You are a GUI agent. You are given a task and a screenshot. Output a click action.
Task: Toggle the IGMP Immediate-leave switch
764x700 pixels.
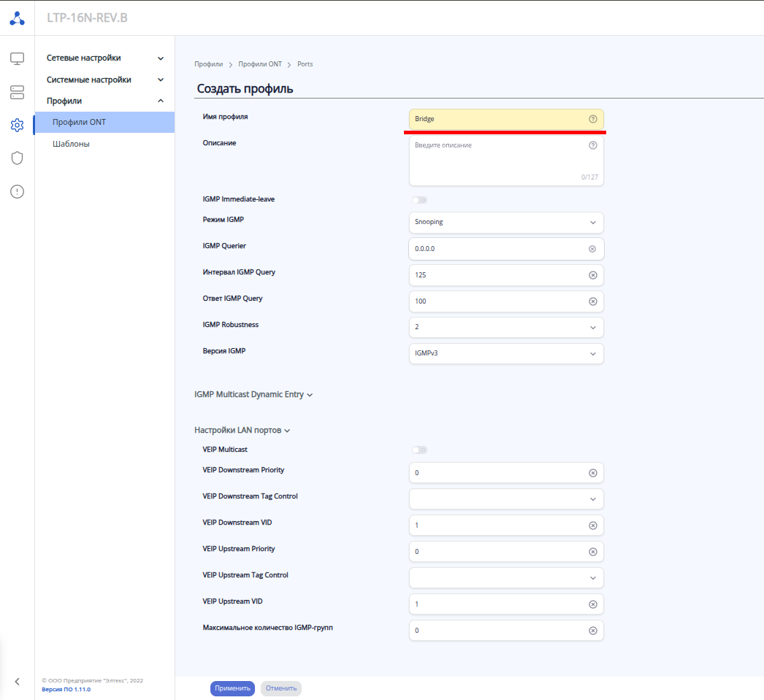(x=419, y=200)
